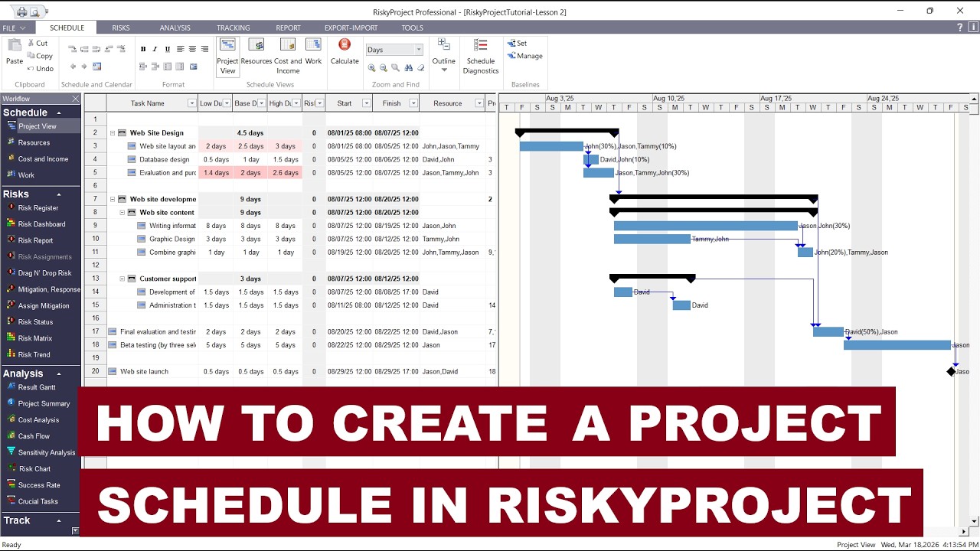Viewport: 980px width, 551px height.
Task: Switch to the TOOLS ribbon tab
Action: coord(413,28)
